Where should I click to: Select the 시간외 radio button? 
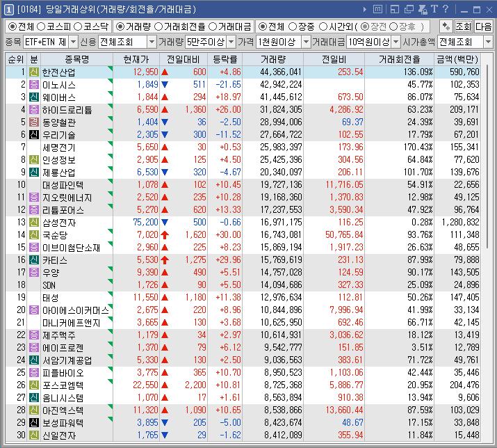pos(323,26)
